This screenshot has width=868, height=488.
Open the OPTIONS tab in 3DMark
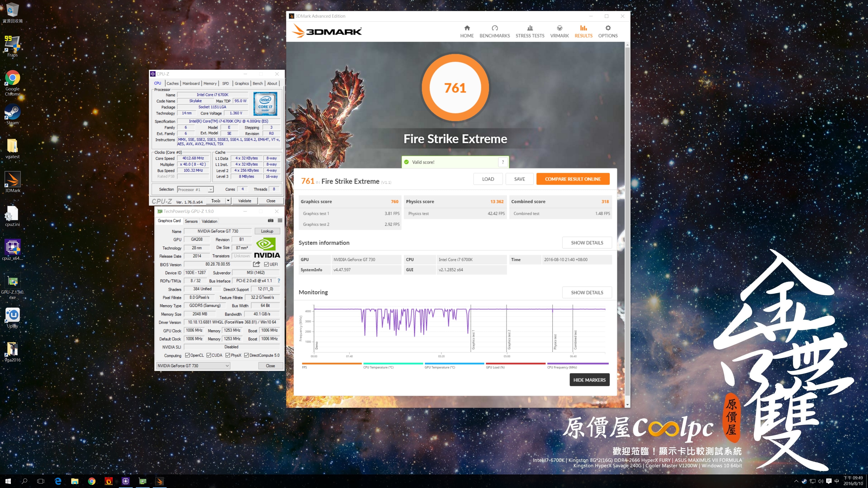pos(608,31)
